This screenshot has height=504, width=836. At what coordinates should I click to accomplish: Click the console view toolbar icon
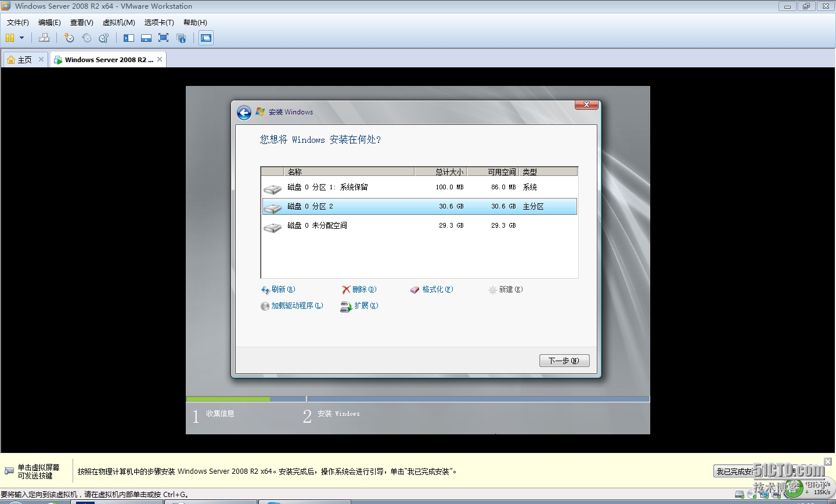click(206, 38)
